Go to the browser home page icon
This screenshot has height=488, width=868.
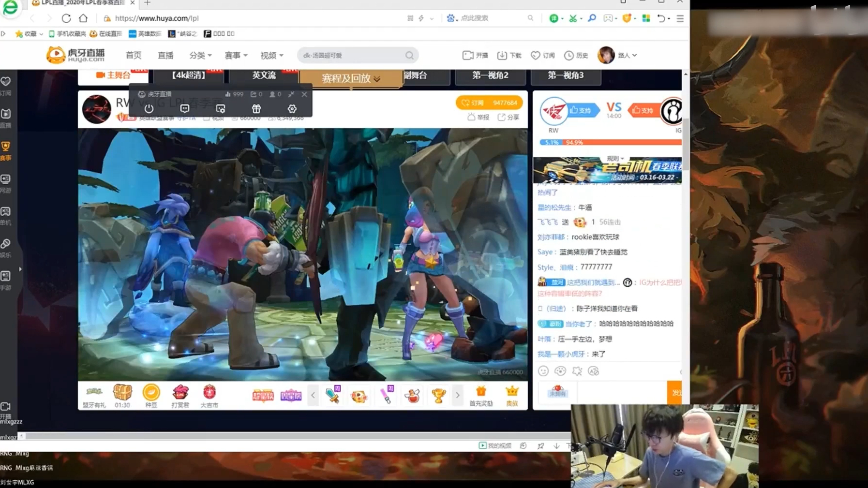(x=83, y=18)
